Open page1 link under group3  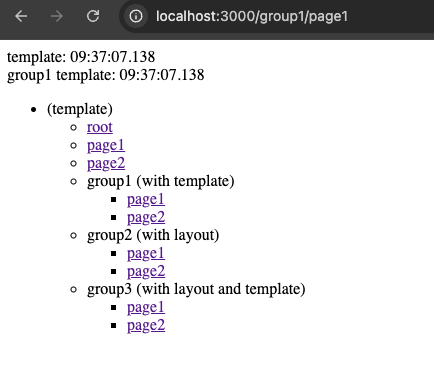146,307
